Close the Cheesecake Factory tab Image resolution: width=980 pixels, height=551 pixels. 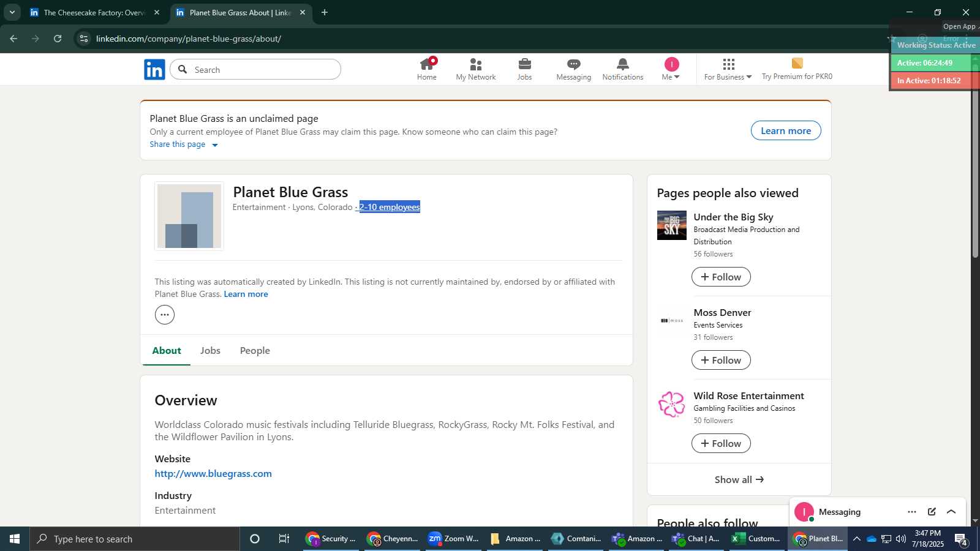point(157,12)
